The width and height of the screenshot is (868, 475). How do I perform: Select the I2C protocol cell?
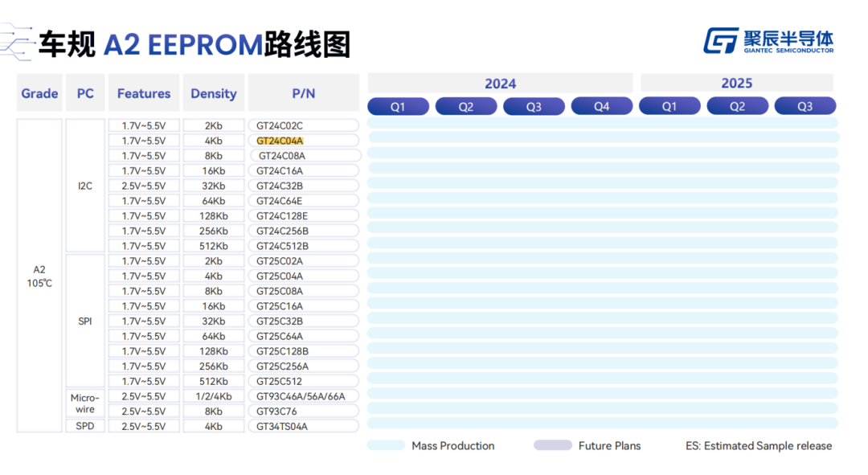pos(85,186)
